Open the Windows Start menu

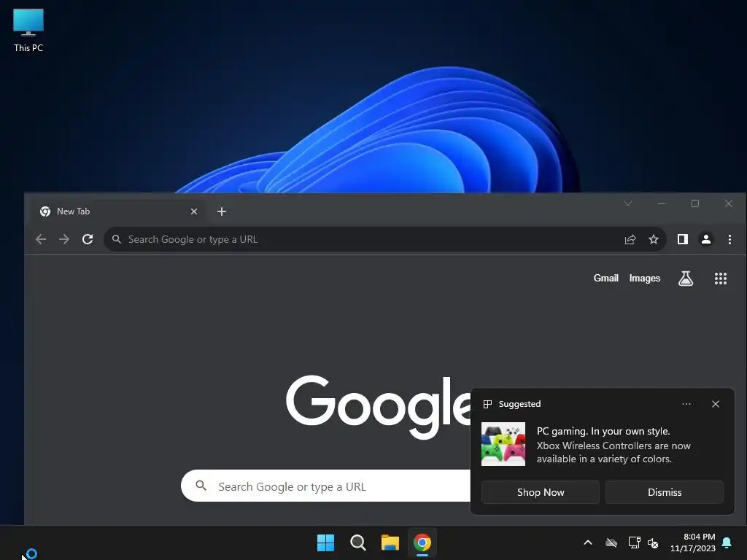325,542
